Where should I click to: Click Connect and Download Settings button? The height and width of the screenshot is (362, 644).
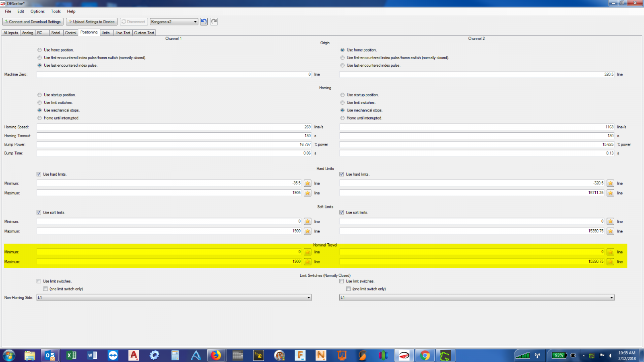click(x=33, y=22)
